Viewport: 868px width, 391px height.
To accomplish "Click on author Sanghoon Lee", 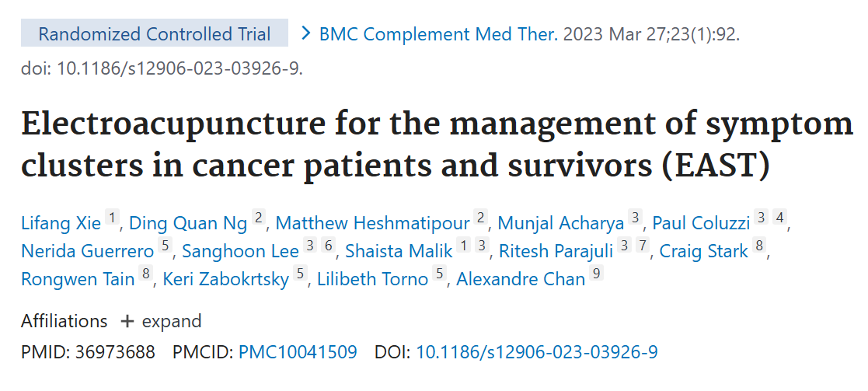I will [240, 251].
